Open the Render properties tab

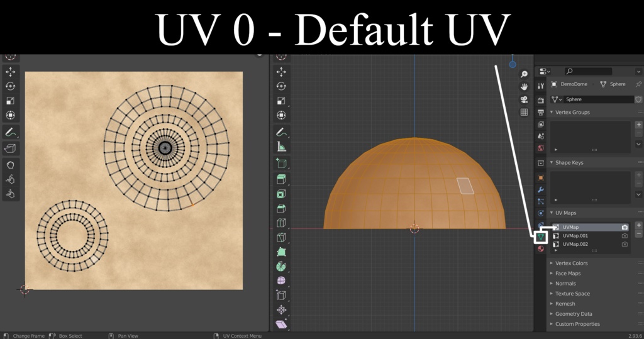[540, 101]
